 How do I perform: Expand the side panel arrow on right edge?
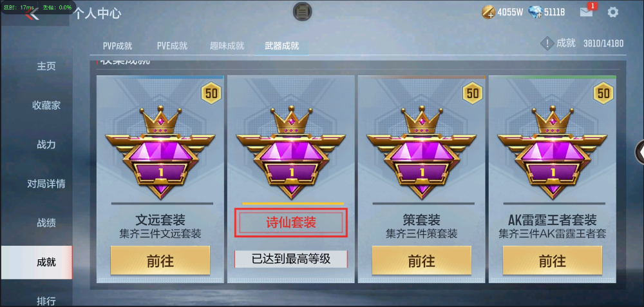[x=640, y=152]
